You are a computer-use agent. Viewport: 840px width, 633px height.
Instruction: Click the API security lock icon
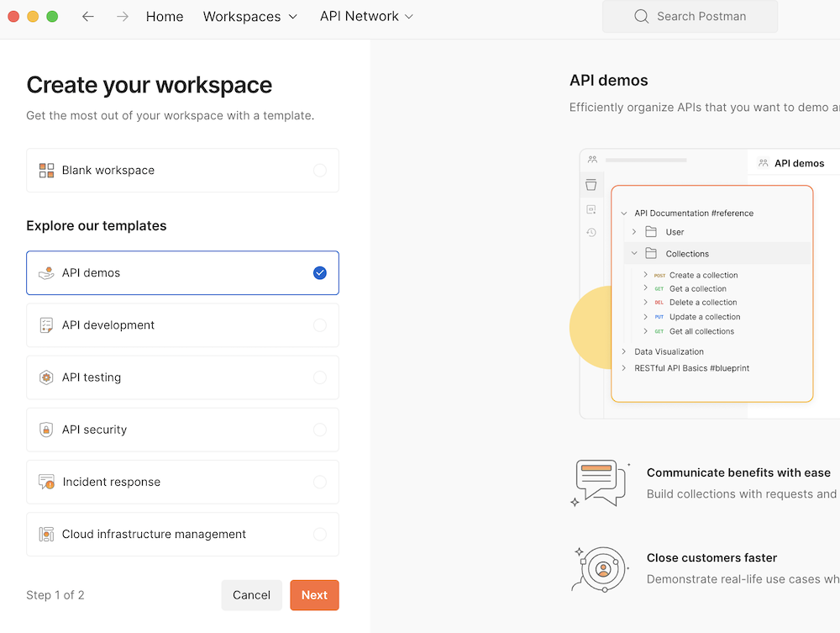tap(45, 429)
